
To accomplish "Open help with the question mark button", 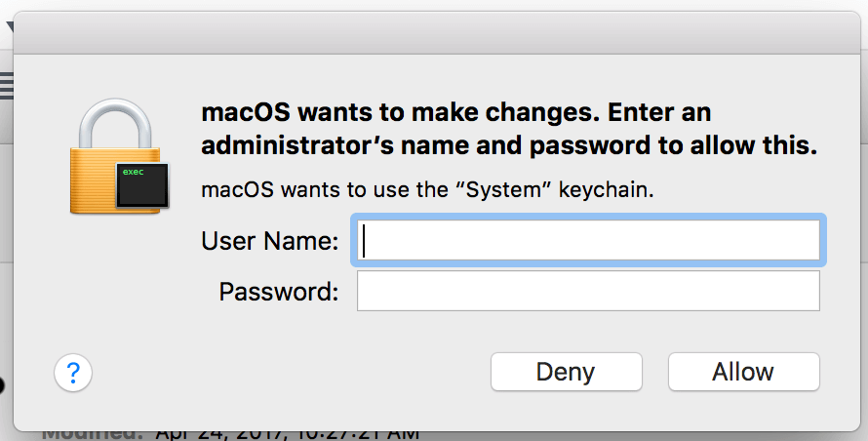I will click(73, 373).
